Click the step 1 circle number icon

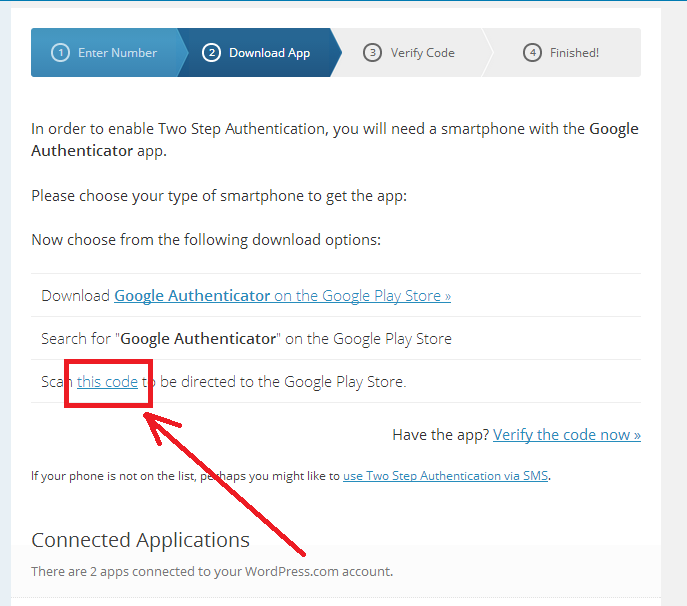pyautogui.click(x=60, y=53)
